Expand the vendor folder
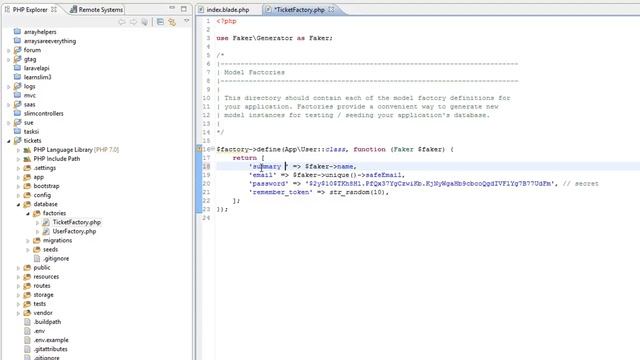The width and height of the screenshot is (640, 360). 18,313
